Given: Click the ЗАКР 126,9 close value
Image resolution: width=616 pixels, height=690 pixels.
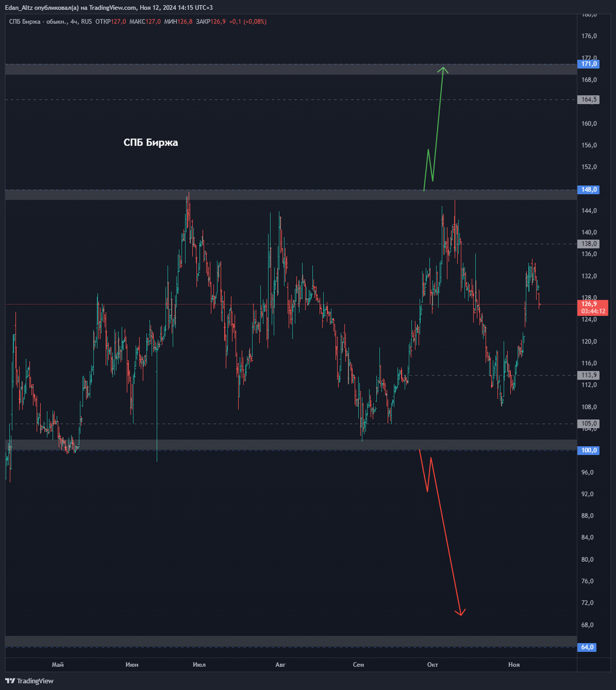Looking at the screenshot, I should tap(211, 22).
